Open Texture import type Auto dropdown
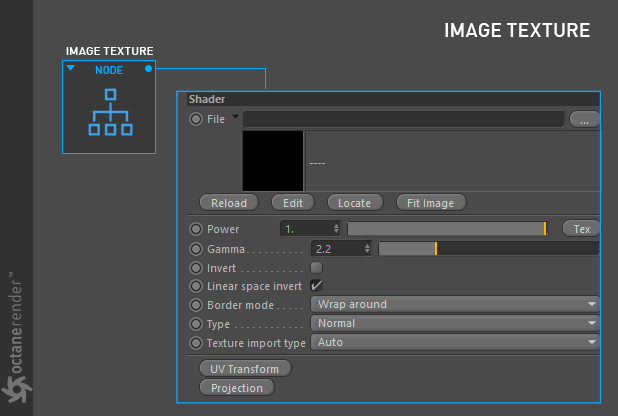This screenshot has width=618, height=416. click(x=455, y=342)
